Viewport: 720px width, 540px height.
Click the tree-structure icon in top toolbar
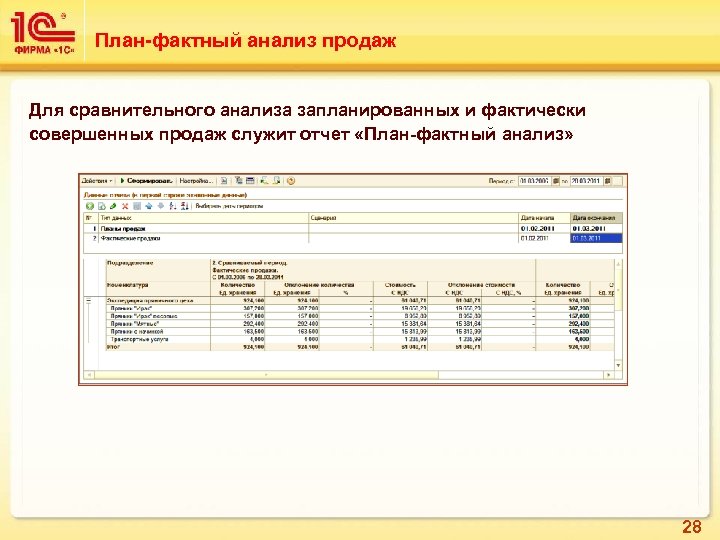click(x=239, y=181)
